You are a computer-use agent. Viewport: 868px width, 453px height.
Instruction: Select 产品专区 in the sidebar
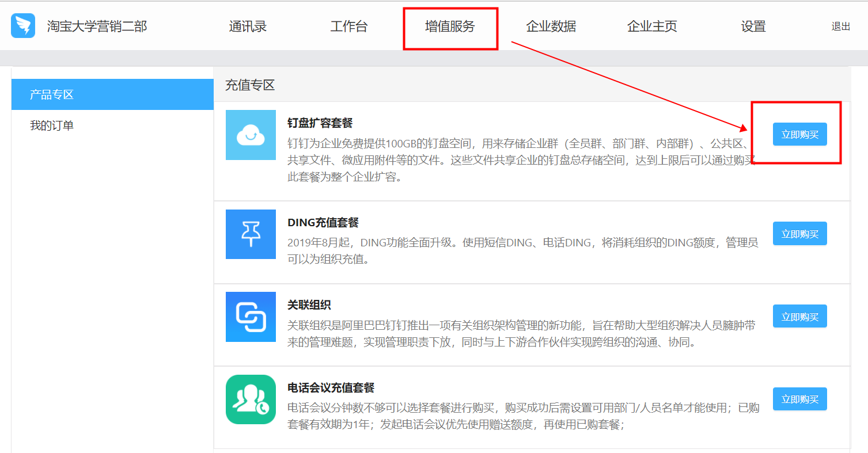[x=112, y=94]
